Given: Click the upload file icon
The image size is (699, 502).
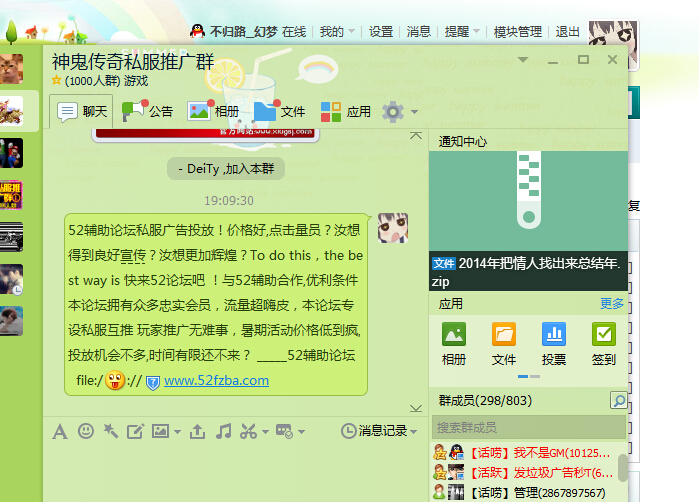Looking at the screenshot, I should (x=197, y=431).
